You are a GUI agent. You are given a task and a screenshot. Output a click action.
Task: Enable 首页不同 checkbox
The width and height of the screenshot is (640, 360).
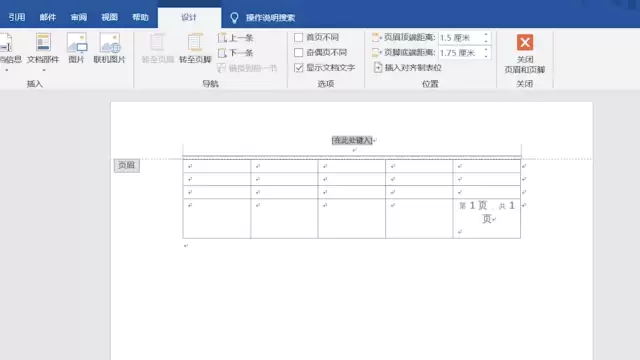click(x=298, y=38)
